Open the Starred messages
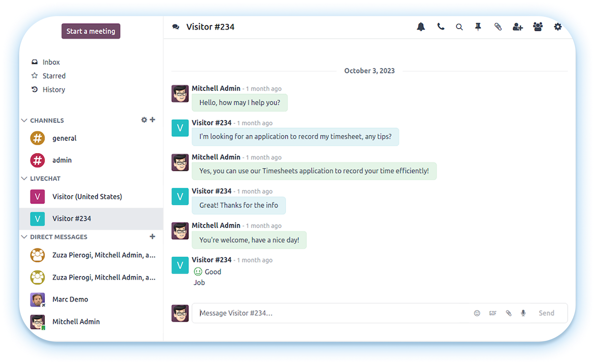 coord(54,76)
